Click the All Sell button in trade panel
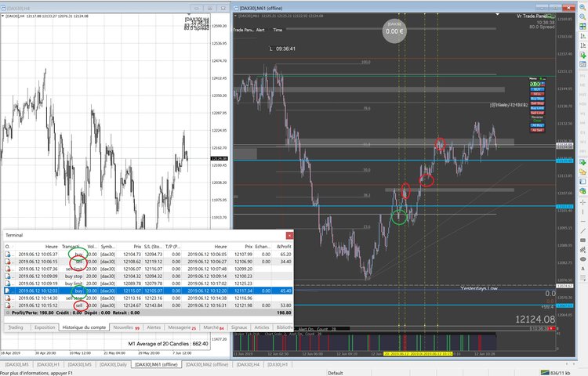The height and width of the screenshot is (376, 588). click(x=536, y=130)
